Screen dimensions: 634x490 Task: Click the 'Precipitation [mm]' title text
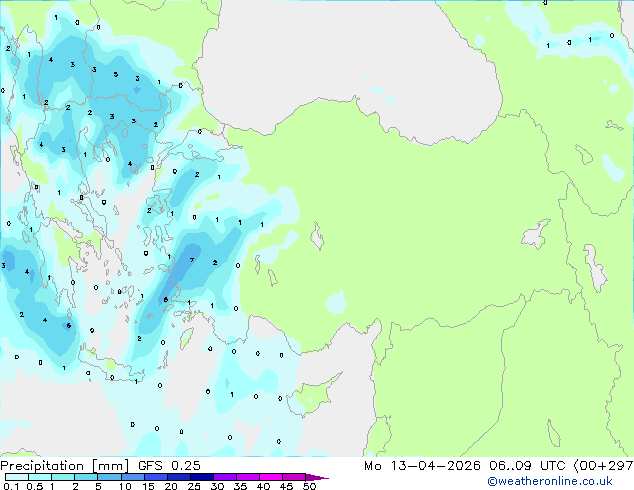65,466
